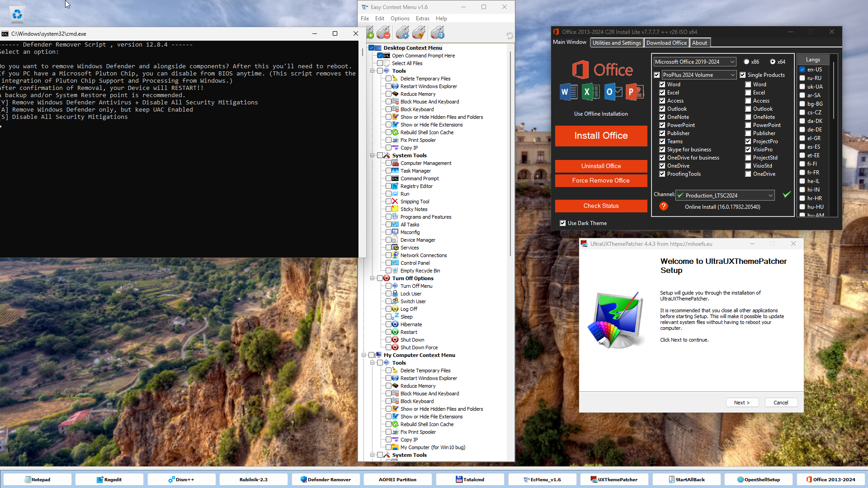
Task: Collapse System Tools node at bottom of tree
Action: click(373, 455)
